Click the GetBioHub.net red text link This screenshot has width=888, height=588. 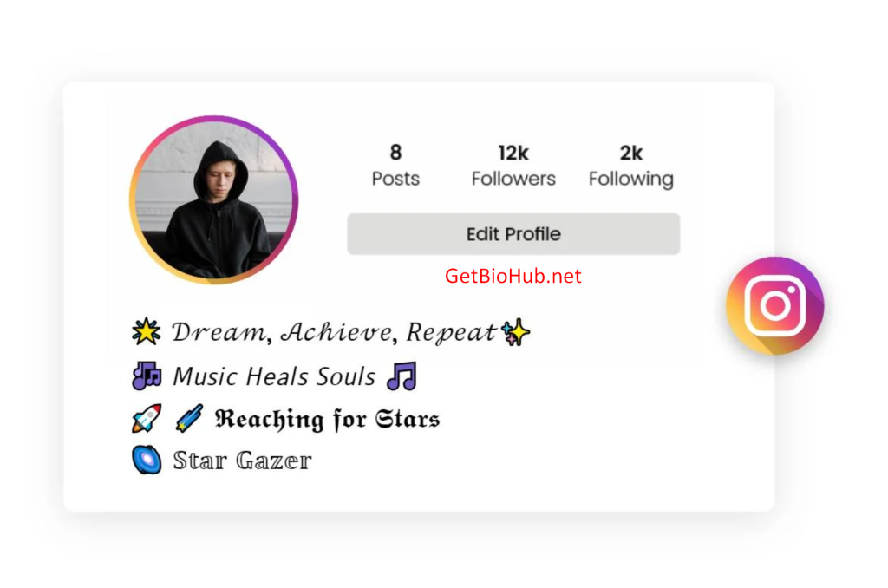513,276
